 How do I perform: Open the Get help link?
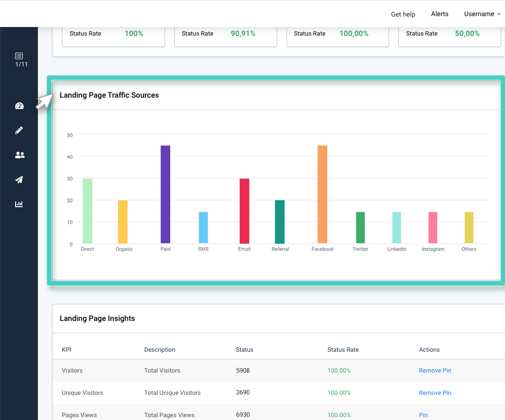[403, 14]
